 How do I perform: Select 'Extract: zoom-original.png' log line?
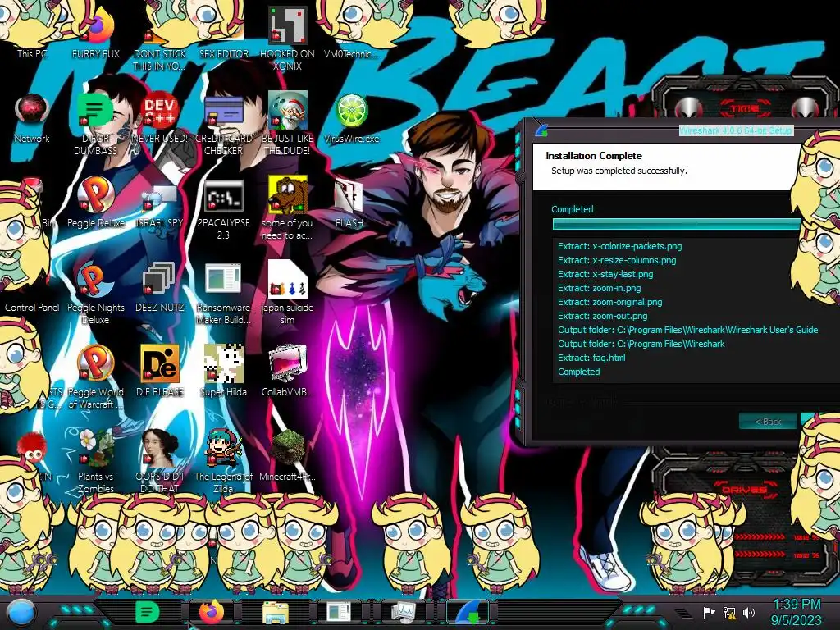[609, 302]
